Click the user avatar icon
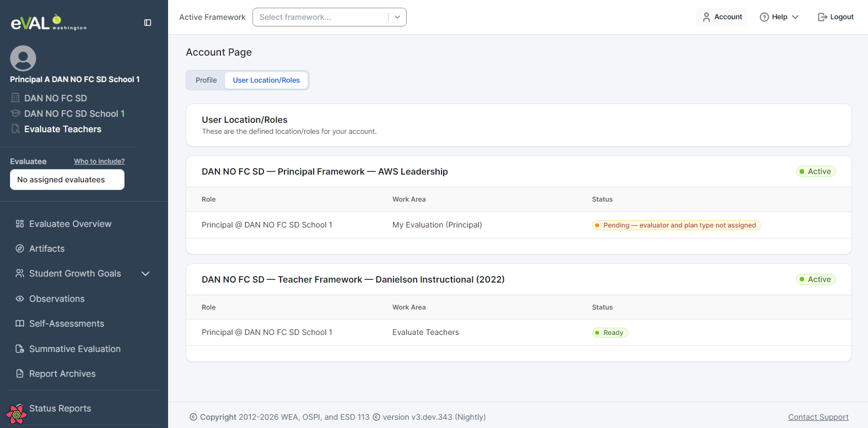The height and width of the screenshot is (428, 868). point(23,58)
